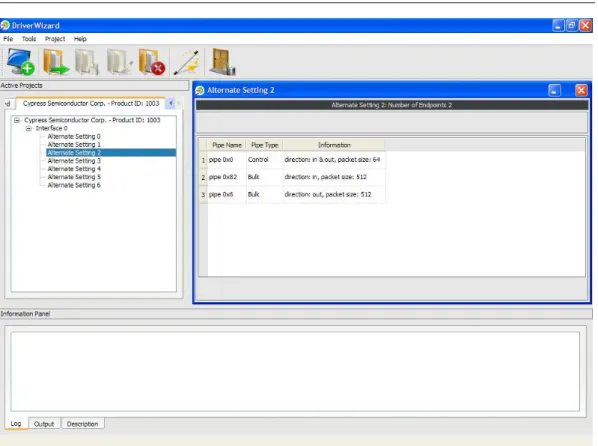Click the 'pipe 0x82' cell
Image resolution: width=598 pixels, height=446 pixels.
point(227,177)
